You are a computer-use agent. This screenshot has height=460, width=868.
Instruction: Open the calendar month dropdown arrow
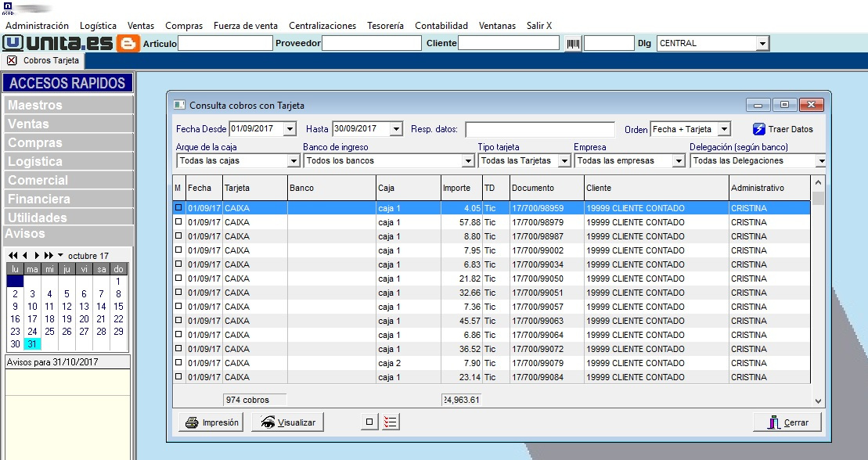pos(60,255)
